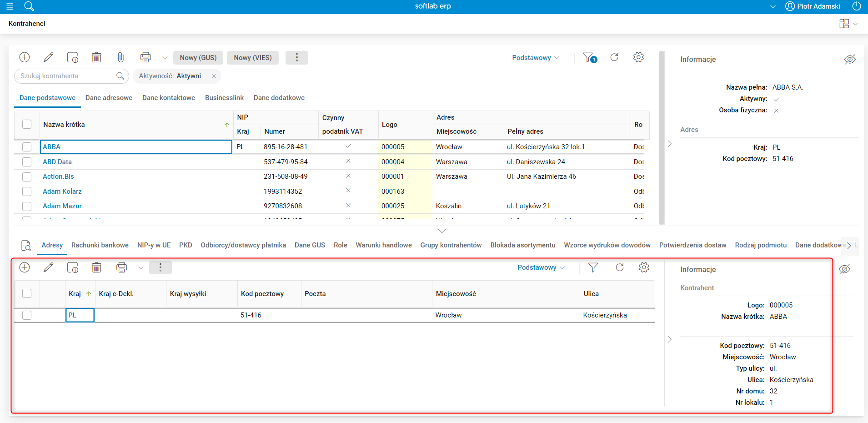Click the trash delete icon in contractors toolbar
868x423 pixels.
[96, 57]
